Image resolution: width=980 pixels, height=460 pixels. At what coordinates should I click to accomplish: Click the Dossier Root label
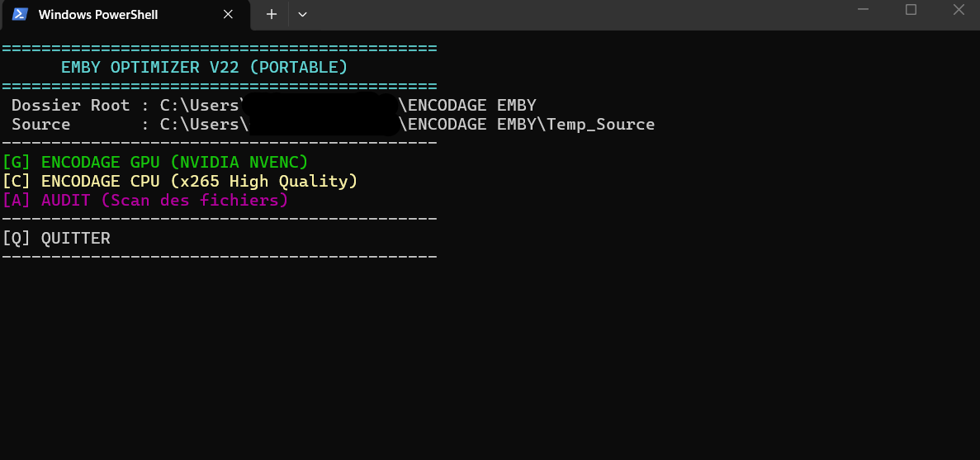[x=71, y=105]
